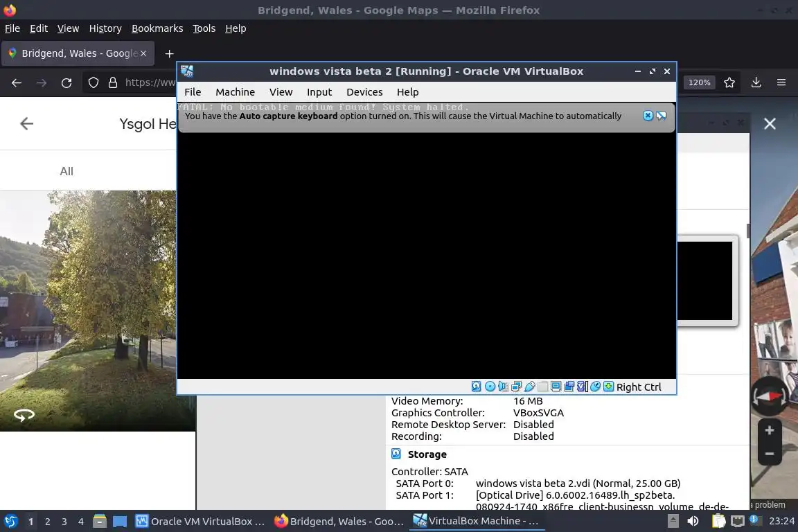Open Firefox Tools menu
This screenshot has width=798, height=532.
204,28
